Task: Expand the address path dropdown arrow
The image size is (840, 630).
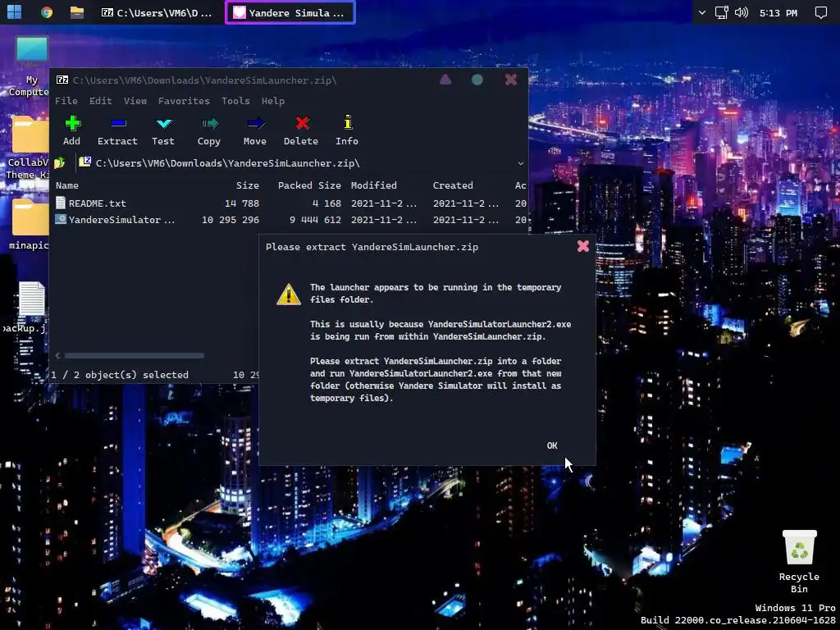Action: tap(520, 163)
